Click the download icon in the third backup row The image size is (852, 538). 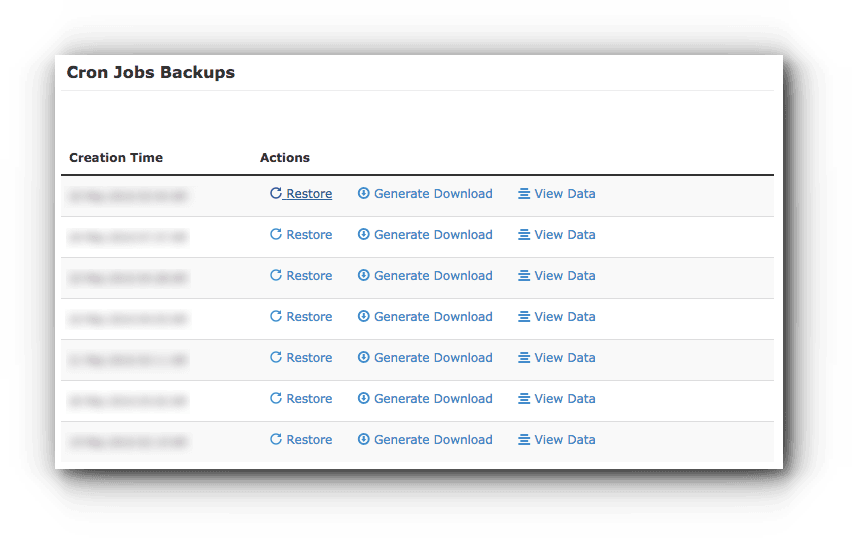364,275
